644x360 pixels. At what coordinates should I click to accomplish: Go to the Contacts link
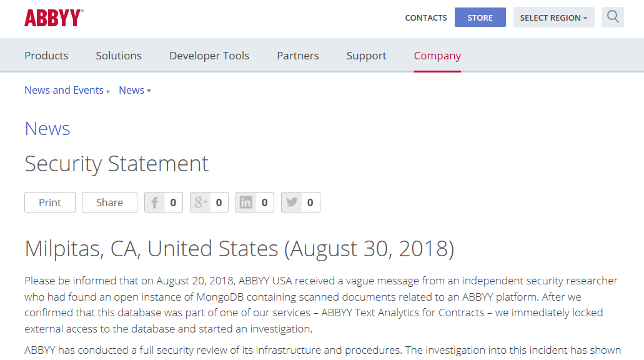pos(426,17)
